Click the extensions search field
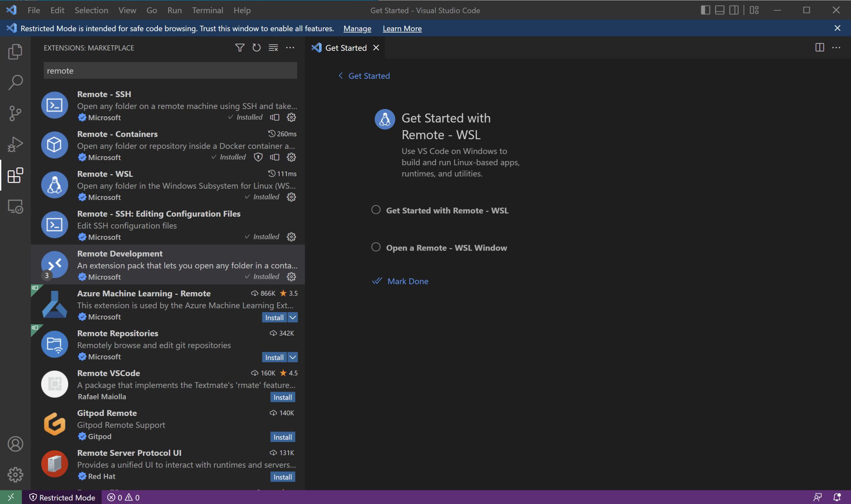 [170, 71]
